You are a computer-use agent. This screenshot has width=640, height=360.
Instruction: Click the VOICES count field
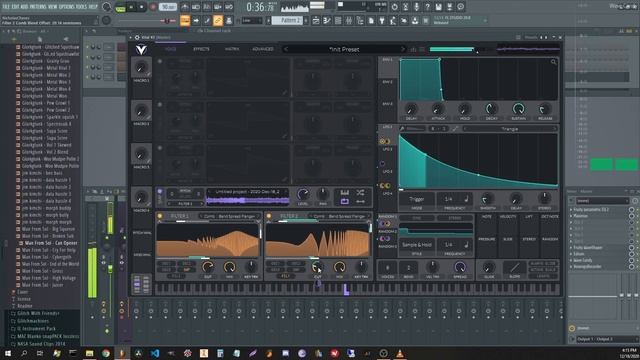pos(387,268)
